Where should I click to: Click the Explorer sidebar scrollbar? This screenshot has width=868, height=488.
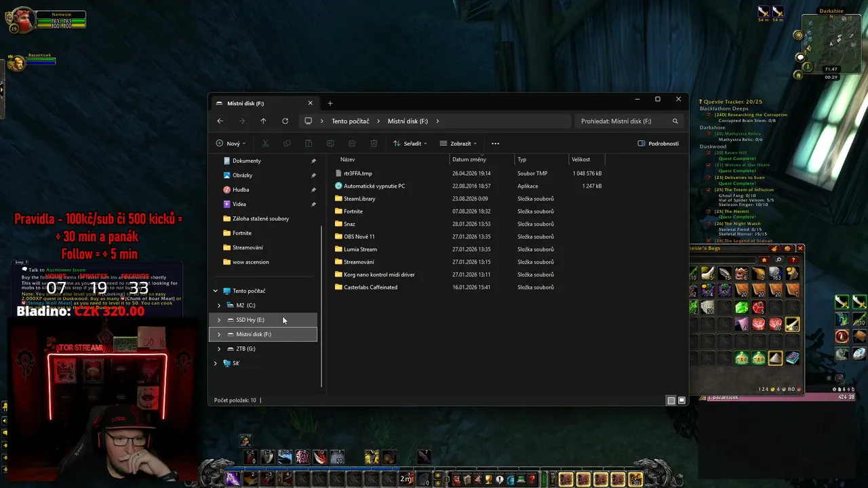point(321,305)
